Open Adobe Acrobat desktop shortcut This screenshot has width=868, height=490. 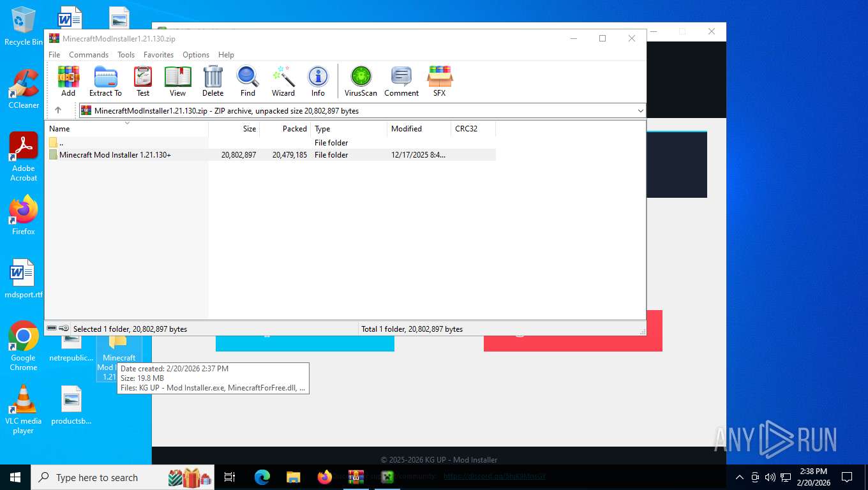(x=24, y=157)
